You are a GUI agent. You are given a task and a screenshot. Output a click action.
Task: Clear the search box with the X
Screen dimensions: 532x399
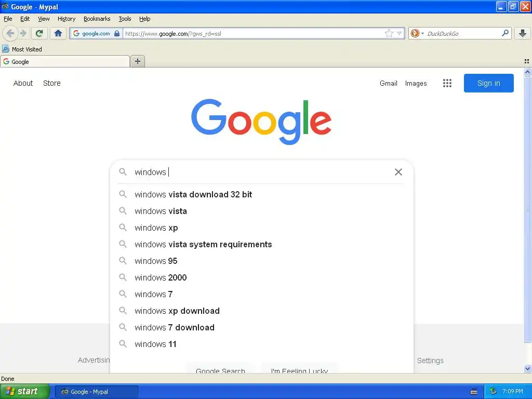(x=398, y=172)
